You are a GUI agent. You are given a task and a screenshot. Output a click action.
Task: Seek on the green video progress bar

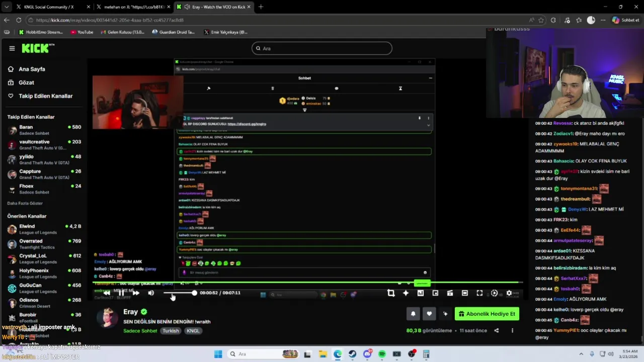pos(307,283)
